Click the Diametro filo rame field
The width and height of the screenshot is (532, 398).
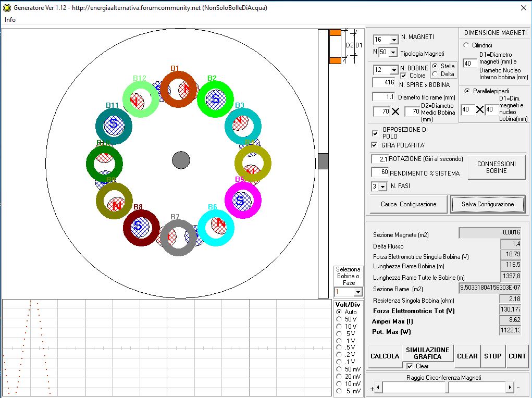[383, 97]
